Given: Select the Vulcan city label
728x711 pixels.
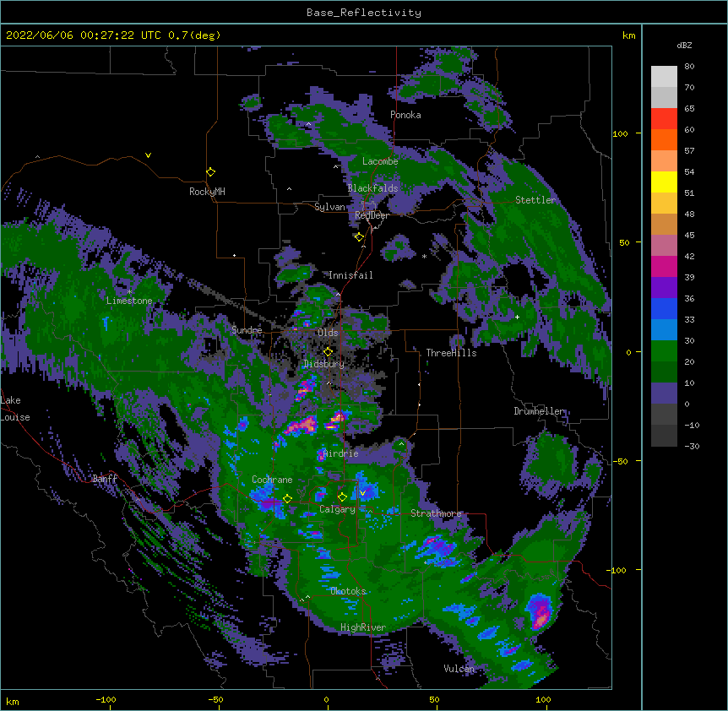Looking at the screenshot, I should 459,669.
